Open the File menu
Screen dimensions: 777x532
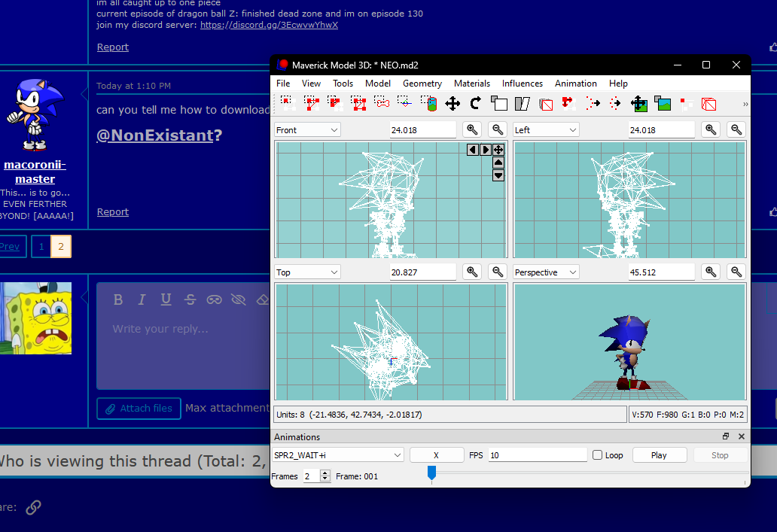(x=283, y=84)
